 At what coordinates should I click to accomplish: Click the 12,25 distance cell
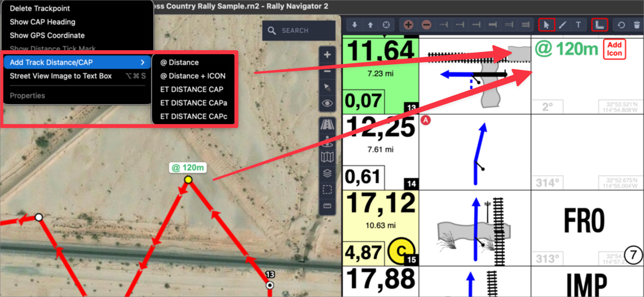click(x=380, y=152)
